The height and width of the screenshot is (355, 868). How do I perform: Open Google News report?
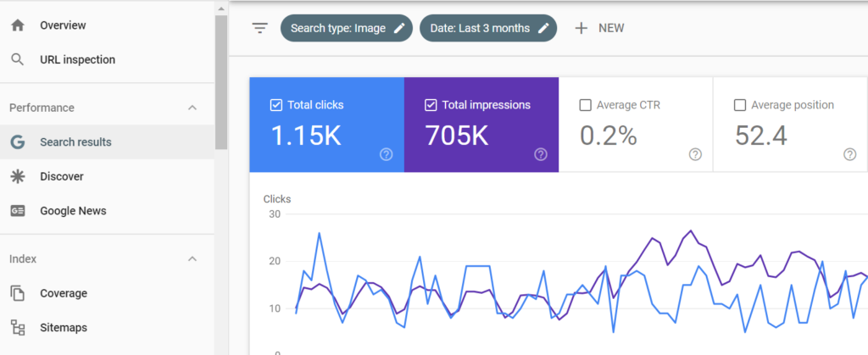tap(73, 211)
